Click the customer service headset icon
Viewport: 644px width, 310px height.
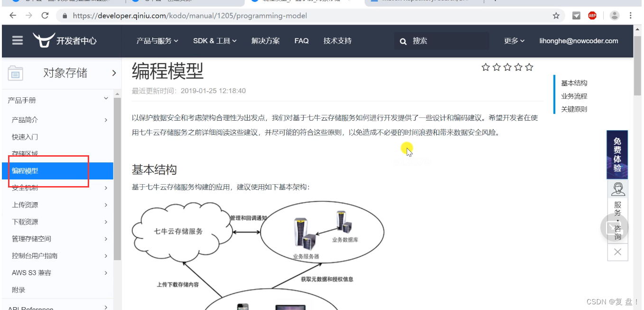pyautogui.click(x=617, y=189)
